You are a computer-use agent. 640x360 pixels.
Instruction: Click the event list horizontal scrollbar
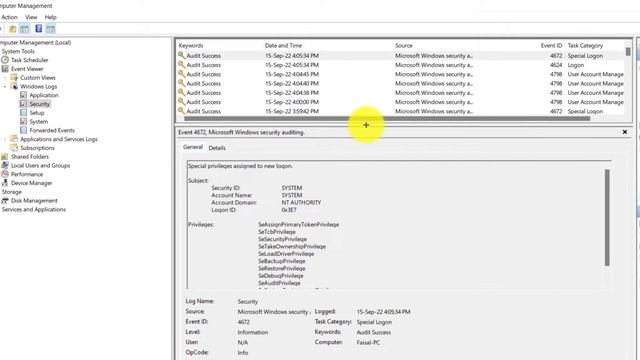click(x=387, y=119)
